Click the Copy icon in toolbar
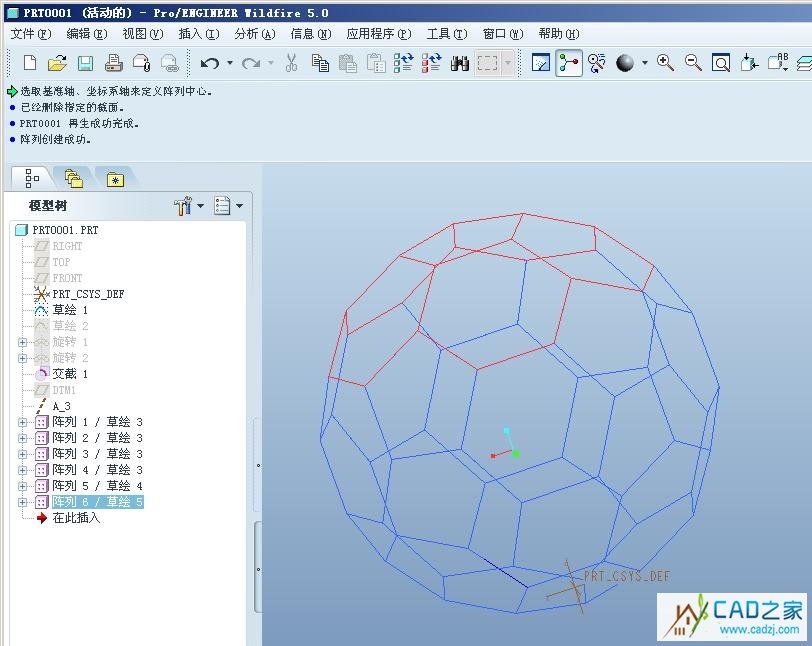Viewport: 812px width, 646px height. tap(320, 63)
